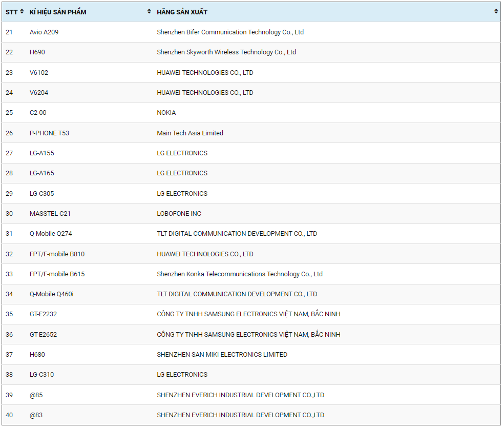The width and height of the screenshot is (504, 428).
Task: Select the GT-E2232 product cell
Action: pos(43,314)
